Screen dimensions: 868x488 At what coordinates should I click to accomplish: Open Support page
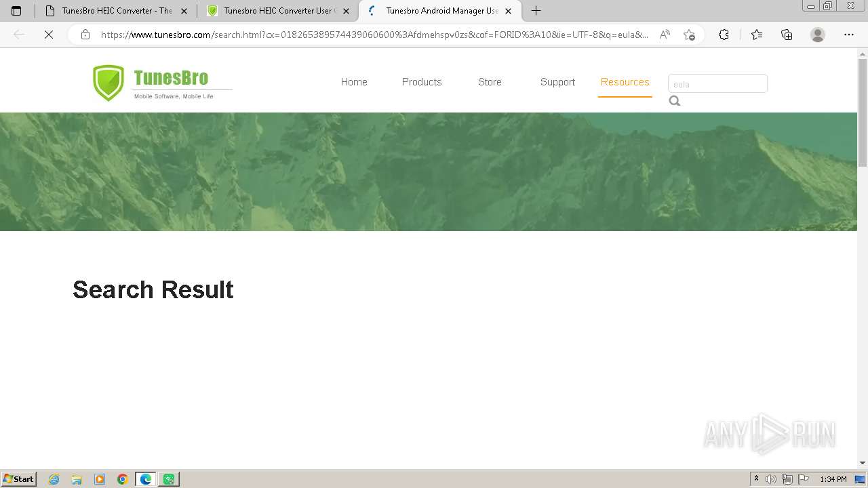557,82
